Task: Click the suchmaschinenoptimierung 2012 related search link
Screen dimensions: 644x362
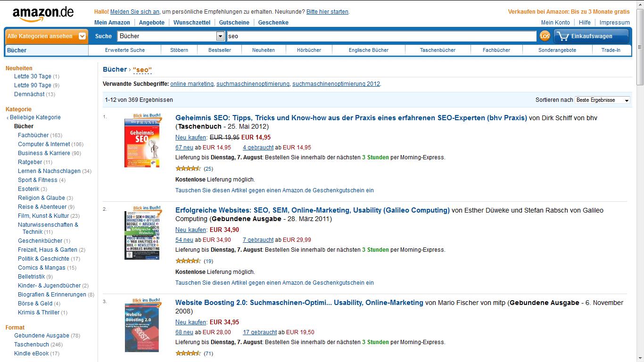Action: point(336,84)
